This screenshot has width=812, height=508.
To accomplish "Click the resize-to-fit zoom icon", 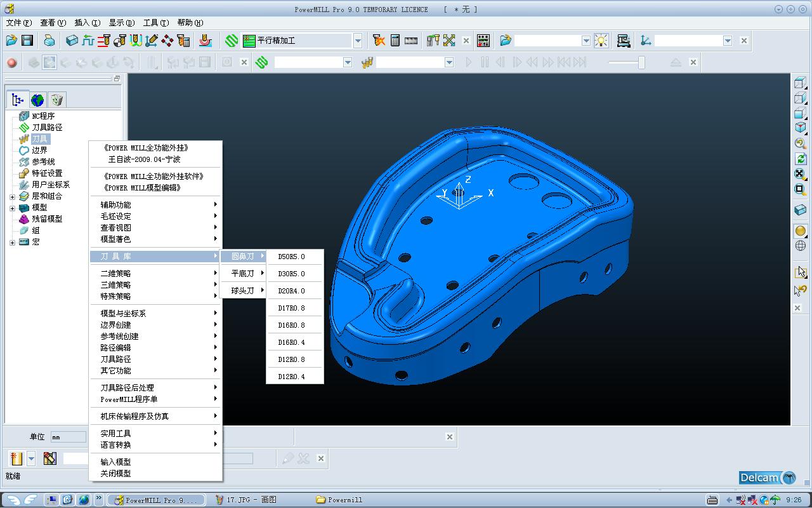I will (x=800, y=174).
